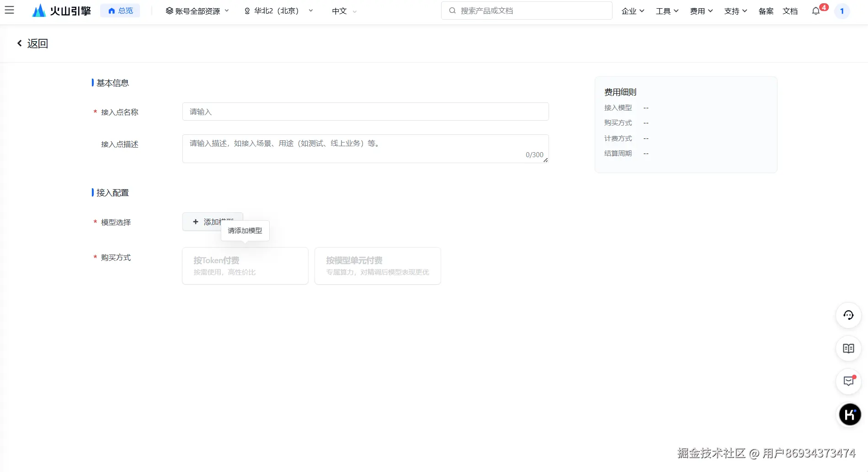The height and width of the screenshot is (472, 868).
Task: Click the 结算周期 label in 费用细则
Action: [618, 154]
